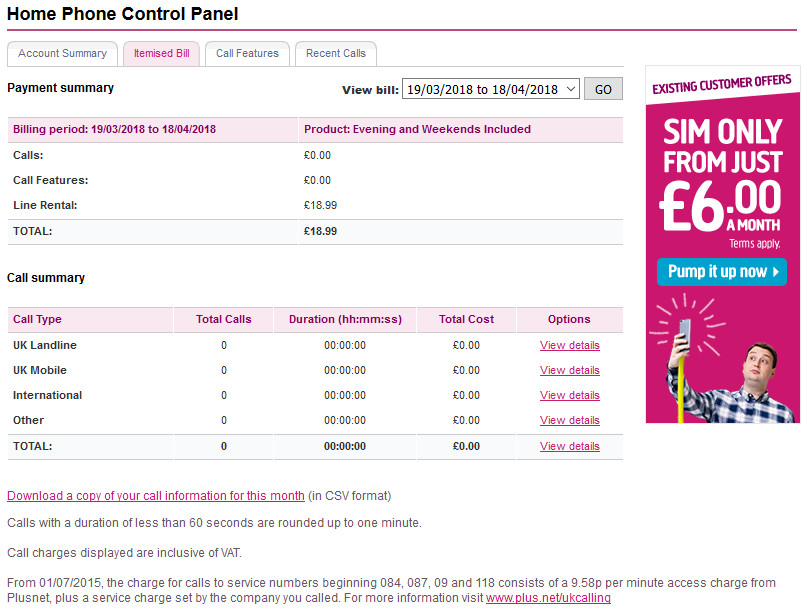This screenshot has height=612, width=807.
Task: Visit the www.plus.net/ukcalling link
Action: pyautogui.click(x=548, y=599)
